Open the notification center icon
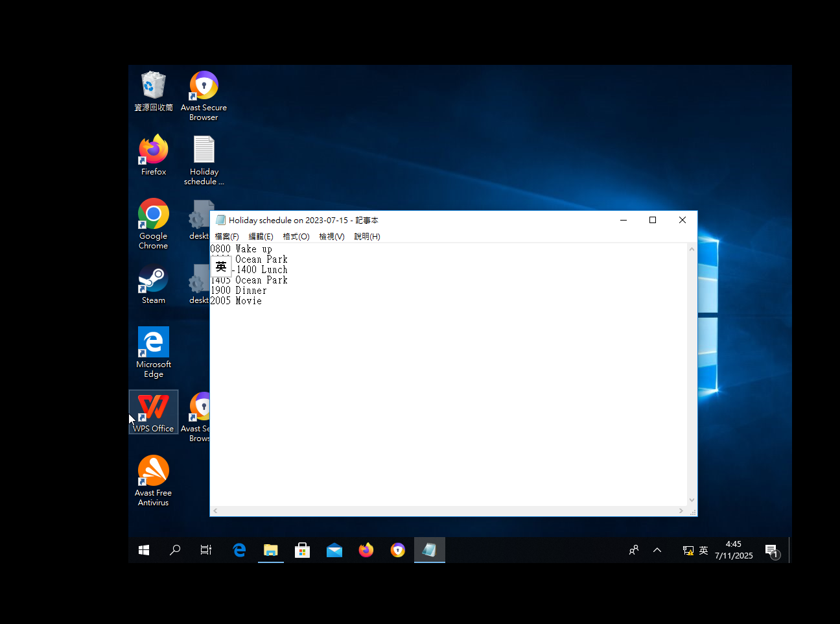Image resolution: width=840 pixels, height=624 pixels. [x=771, y=551]
